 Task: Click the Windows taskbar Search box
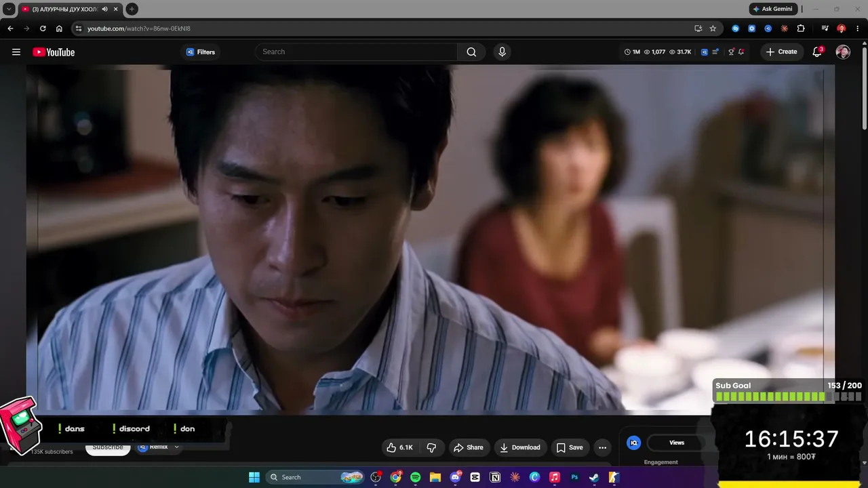click(x=315, y=477)
